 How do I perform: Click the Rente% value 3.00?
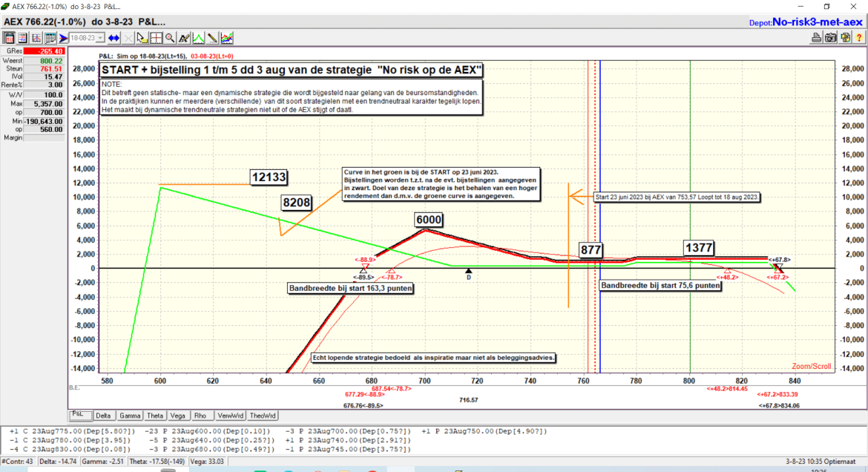(x=44, y=85)
